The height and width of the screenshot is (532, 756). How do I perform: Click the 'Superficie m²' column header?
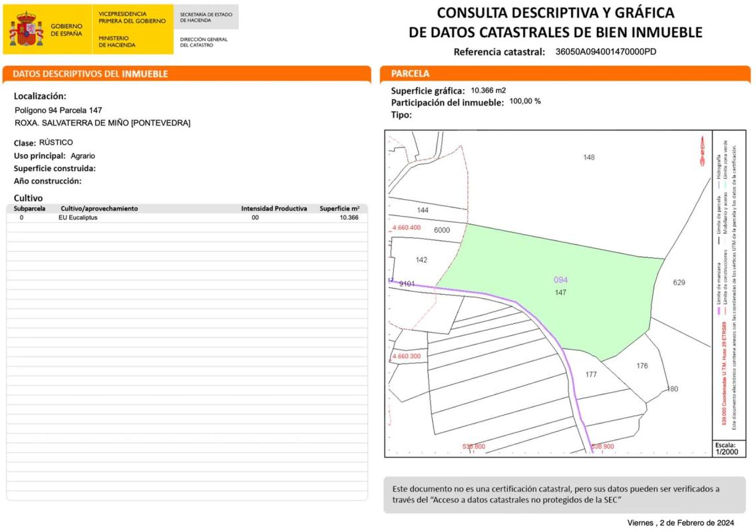[339, 209]
